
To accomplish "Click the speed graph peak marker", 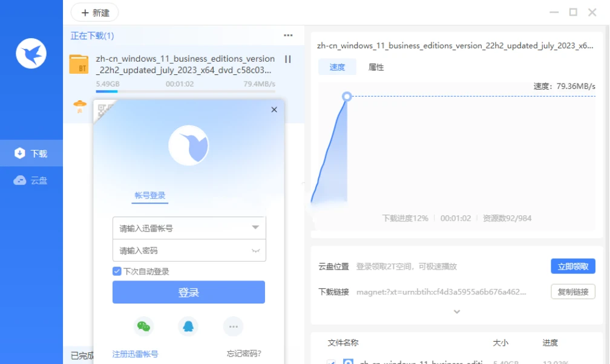I will tap(347, 96).
